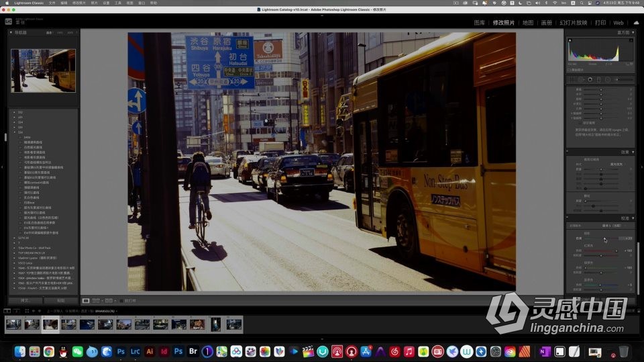
Task: Select the crop overlay tool under histogram
Action: [x=572, y=79]
